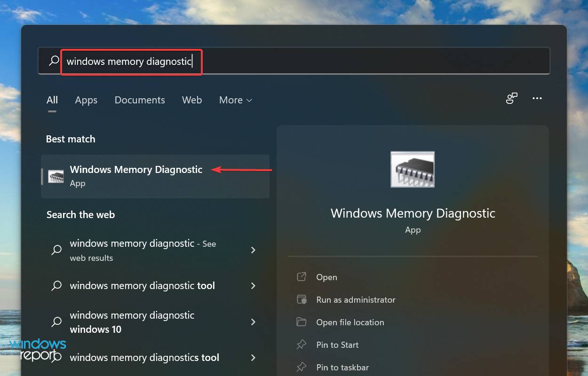Click the Pin to taskbar pin icon

point(301,367)
